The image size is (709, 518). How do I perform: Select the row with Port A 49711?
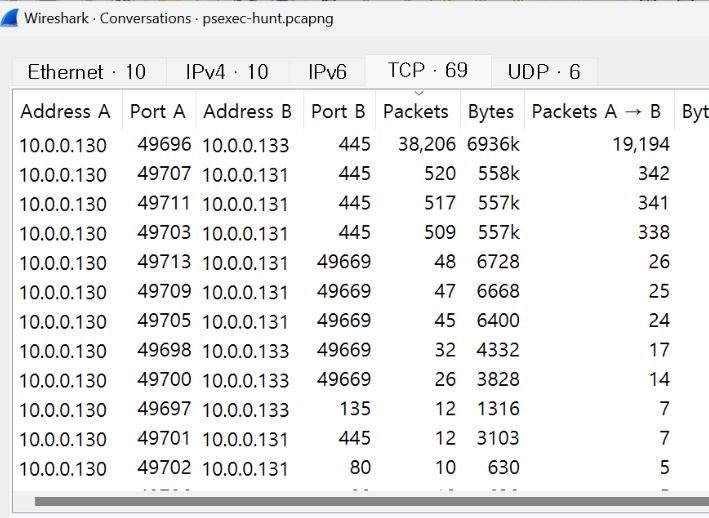(361, 203)
